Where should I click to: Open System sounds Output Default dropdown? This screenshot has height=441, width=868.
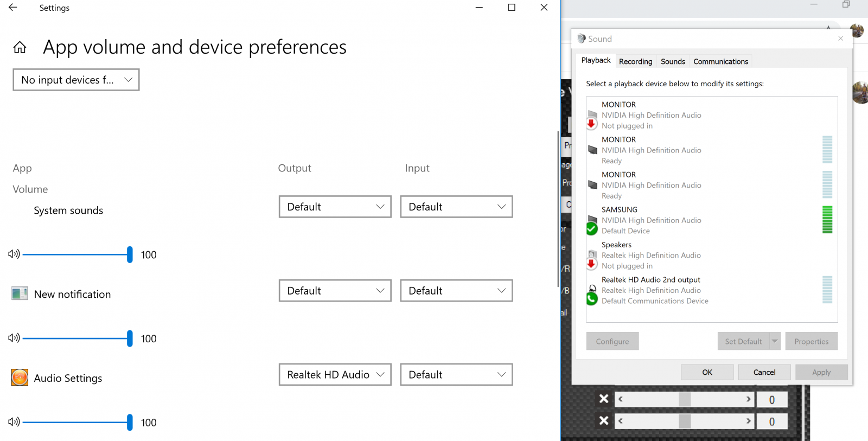(335, 207)
